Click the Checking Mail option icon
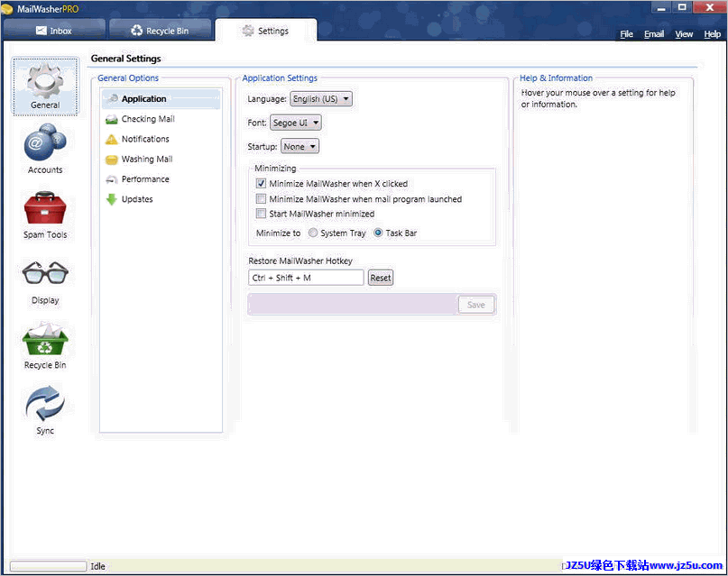The width and height of the screenshot is (728, 576). (112, 119)
